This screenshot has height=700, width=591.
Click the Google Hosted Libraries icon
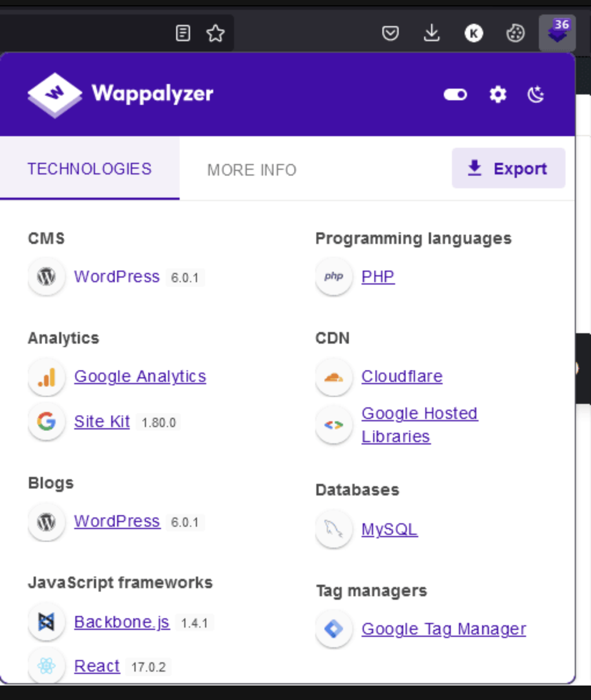(x=334, y=425)
